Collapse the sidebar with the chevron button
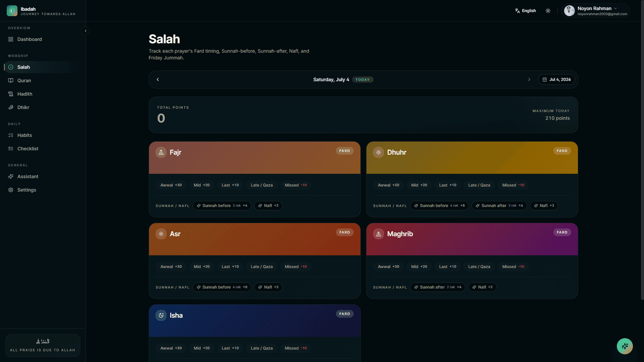Viewport: 644px width, 362px height. pos(86,31)
